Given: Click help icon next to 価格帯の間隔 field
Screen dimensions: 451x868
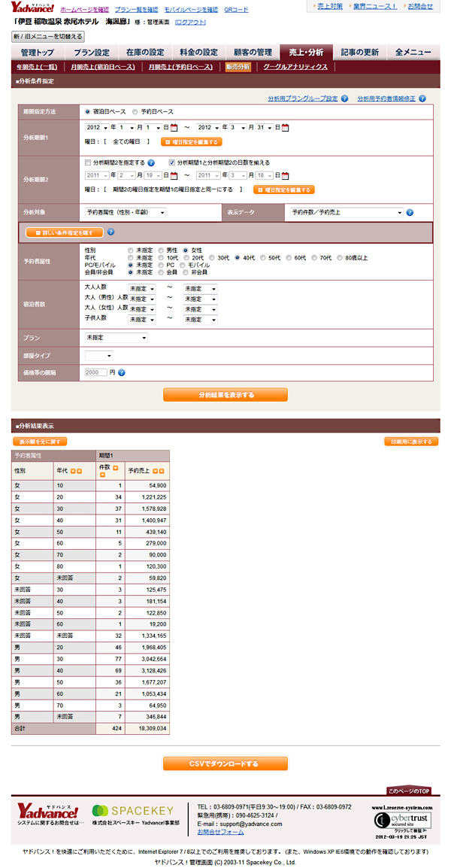Looking at the screenshot, I should click(x=122, y=372).
